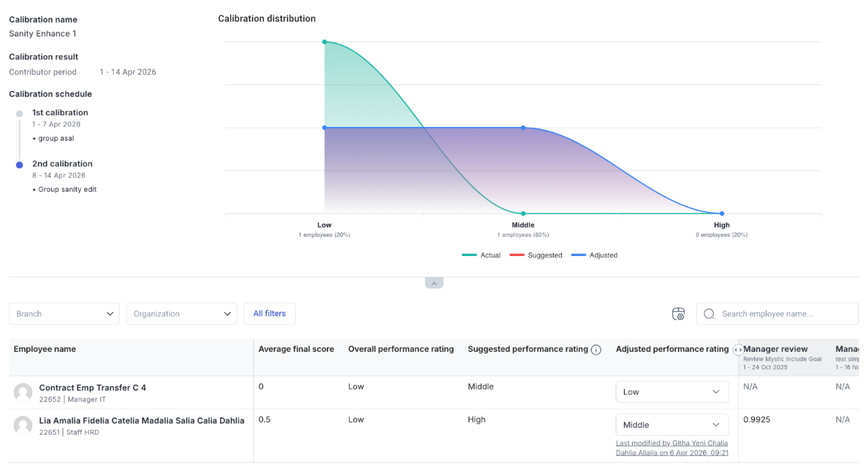Open adjusted rating dropdown showing Middle
Viewport: 868px width, 465px height.
pos(672,425)
